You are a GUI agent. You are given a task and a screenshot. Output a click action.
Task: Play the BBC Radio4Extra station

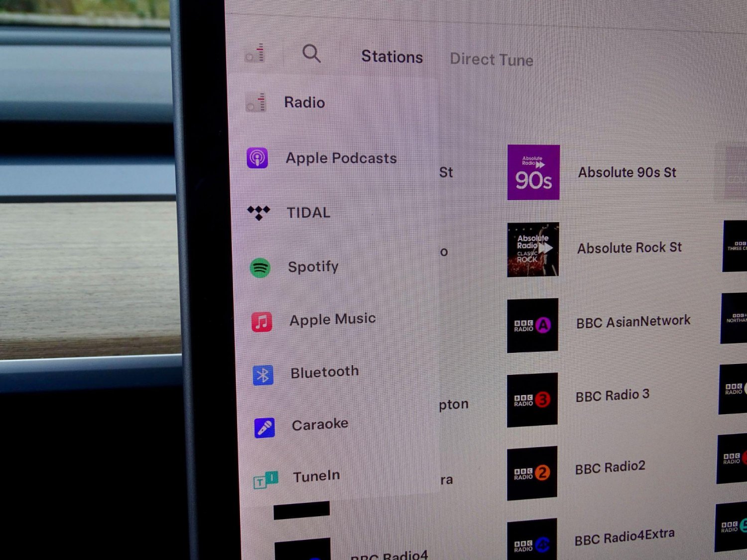[624, 537]
